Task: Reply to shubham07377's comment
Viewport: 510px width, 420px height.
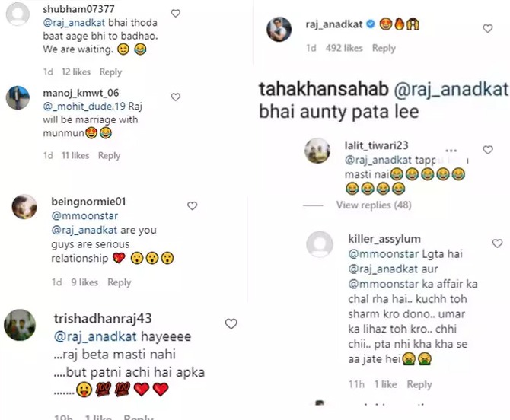Action: 110,72
